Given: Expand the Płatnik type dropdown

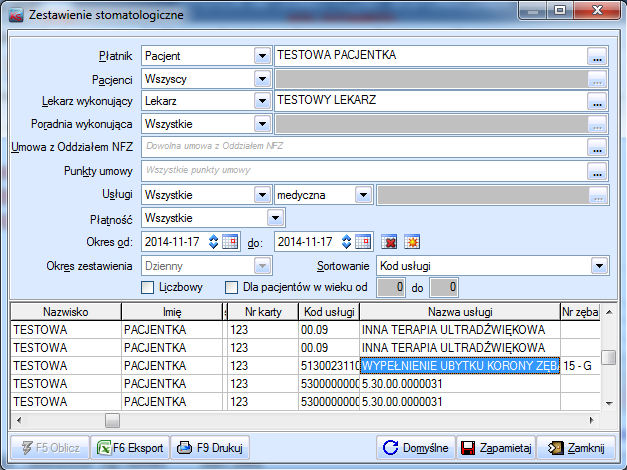Looking at the screenshot, I should pyautogui.click(x=262, y=54).
